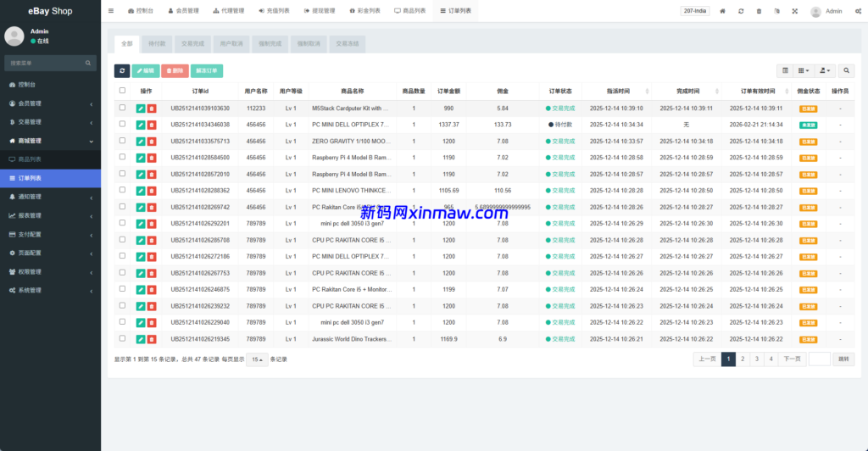Tick the select-all checkbox in table header

tap(122, 90)
